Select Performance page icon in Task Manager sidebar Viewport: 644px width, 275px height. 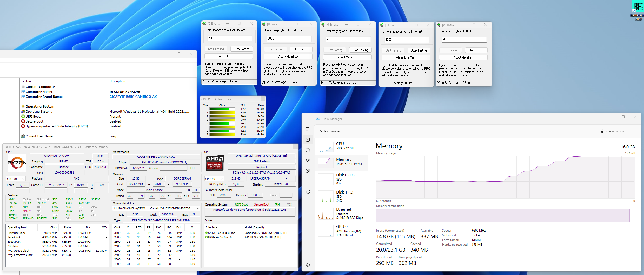[x=308, y=140]
